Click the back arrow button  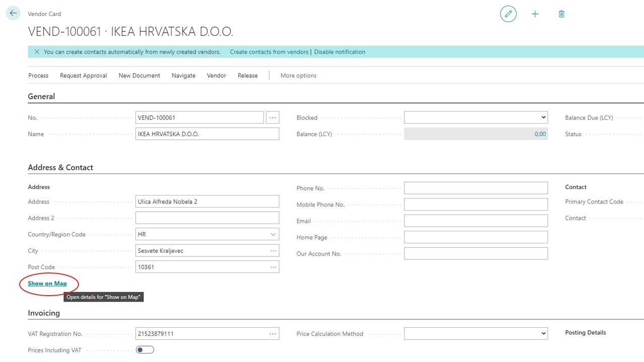pyautogui.click(x=13, y=14)
